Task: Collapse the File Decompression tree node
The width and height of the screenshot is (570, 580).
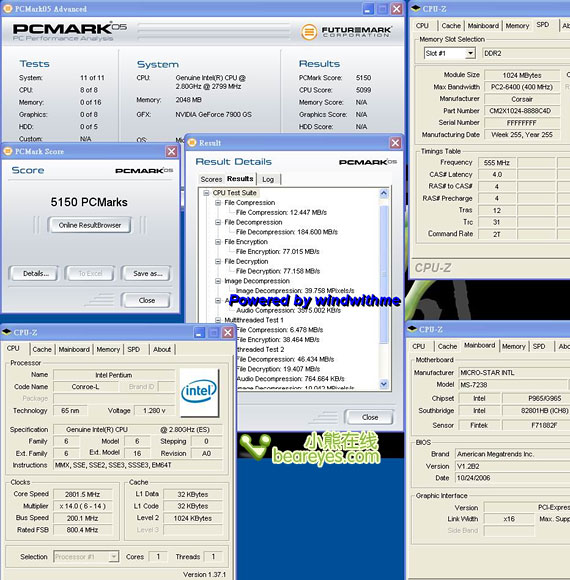Action: tap(218, 222)
